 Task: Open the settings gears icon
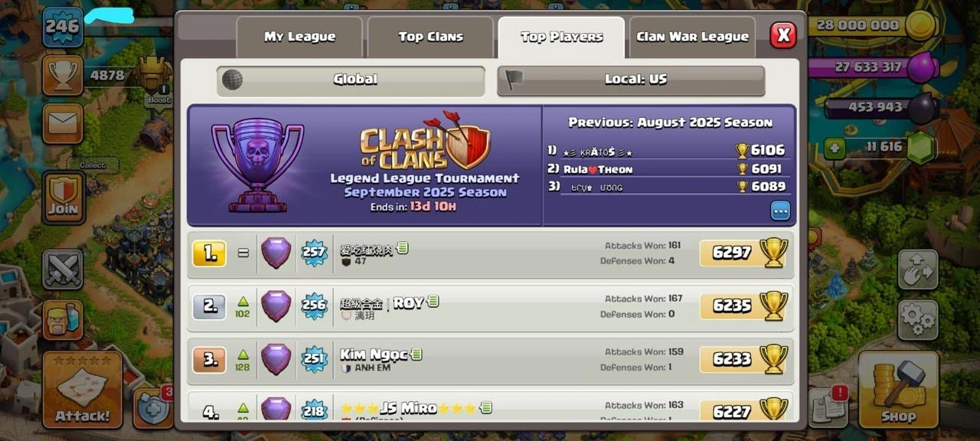click(x=917, y=320)
